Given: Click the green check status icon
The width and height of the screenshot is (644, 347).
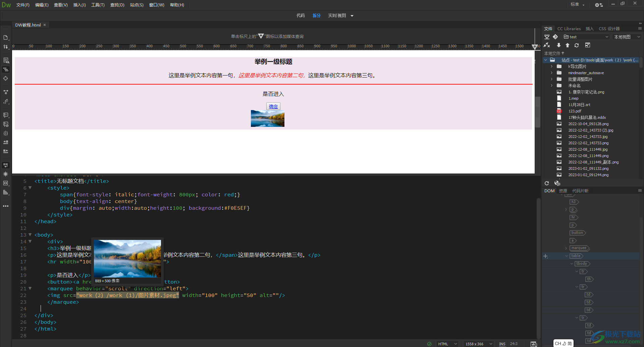Looking at the screenshot, I should [x=429, y=344].
